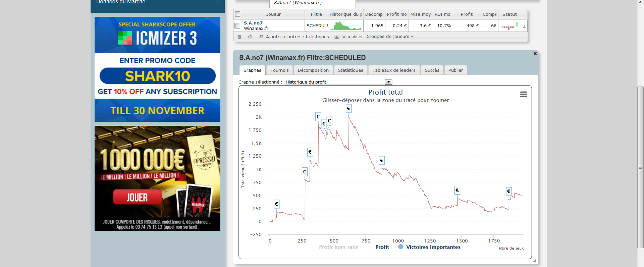Sort by the Profit column header
Viewport: 644px width, 267px height.
coord(467,14)
